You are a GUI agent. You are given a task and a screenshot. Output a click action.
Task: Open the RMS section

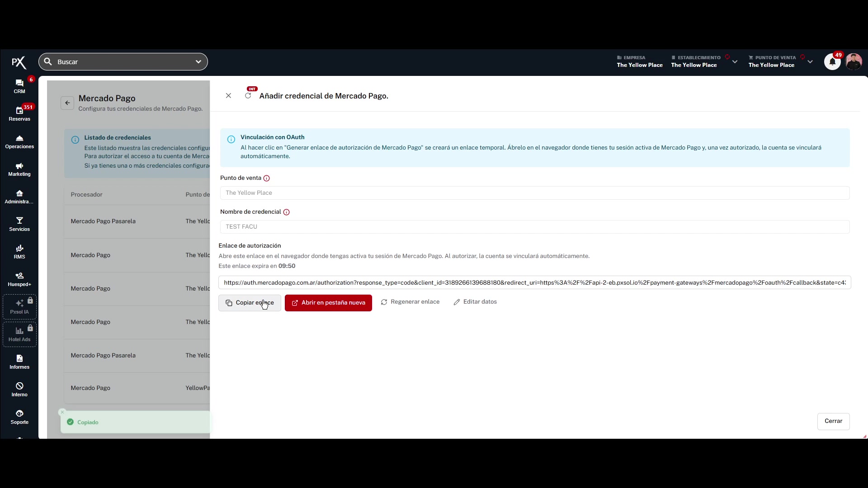pos(19,252)
